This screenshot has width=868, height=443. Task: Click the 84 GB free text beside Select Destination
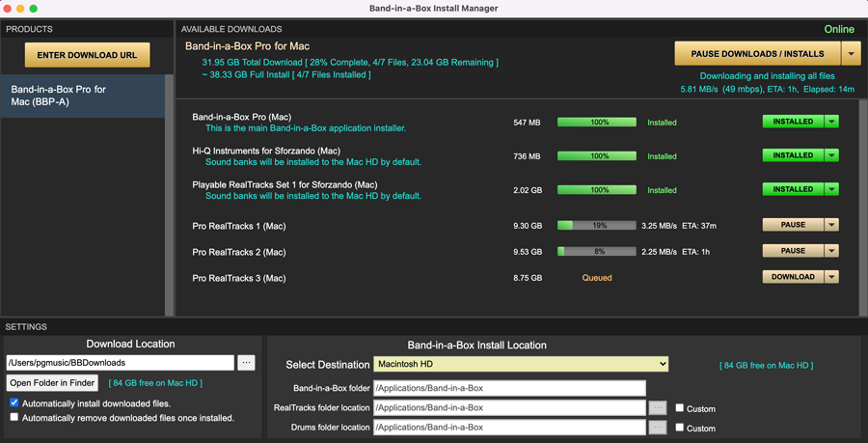pos(766,366)
